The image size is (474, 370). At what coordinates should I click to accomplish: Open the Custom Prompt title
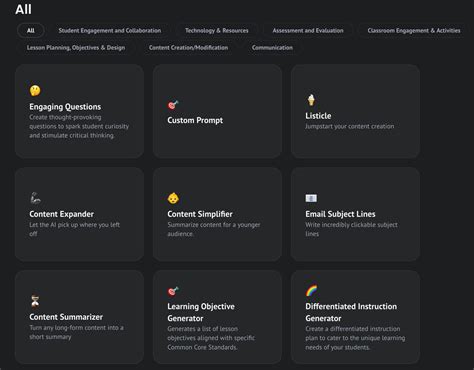pos(195,120)
